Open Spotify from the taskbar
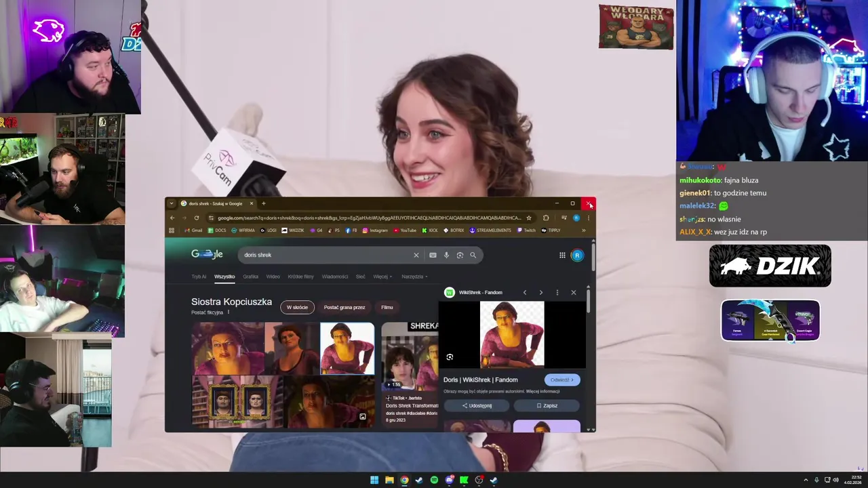This screenshot has width=868, height=488. (434, 480)
